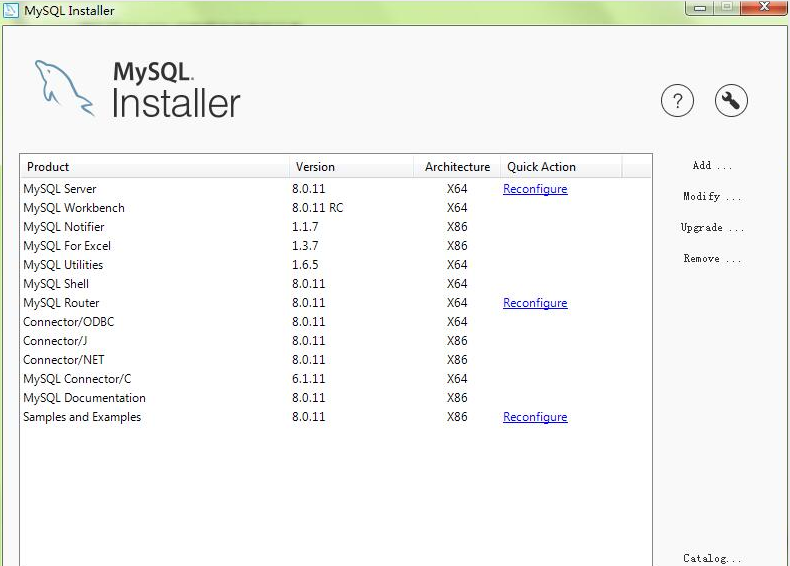This screenshot has width=790, height=566.
Task: Open the Catalog... button
Action: [x=712, y=558]
